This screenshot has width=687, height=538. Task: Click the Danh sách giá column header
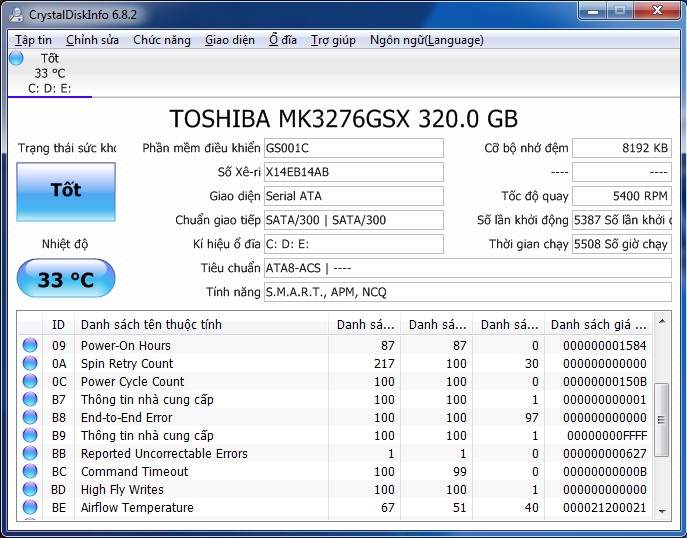598,325
